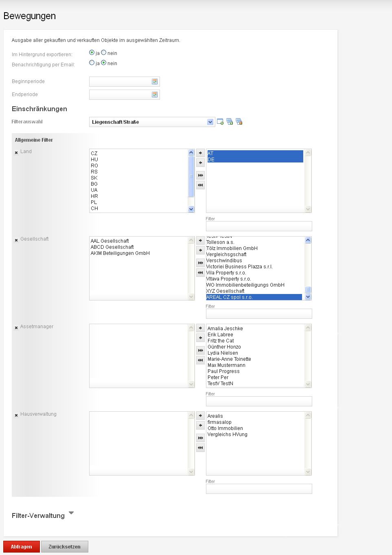Screen dimensions: 392x555
Task: Click the Filter field under Hausverwaltung
Action: [x=259, y=489]
